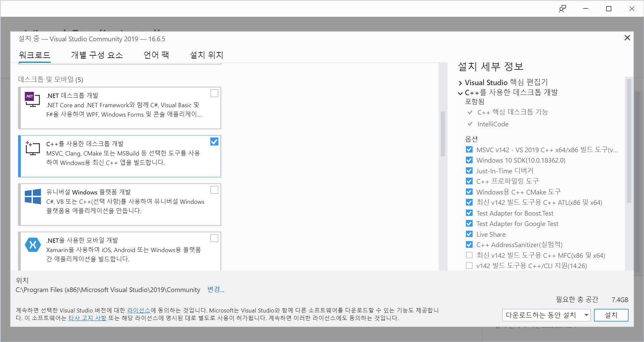Viewport: 644px width, 342px height.
Task: Select the 워크로드 tab
Action: [35, 55]
